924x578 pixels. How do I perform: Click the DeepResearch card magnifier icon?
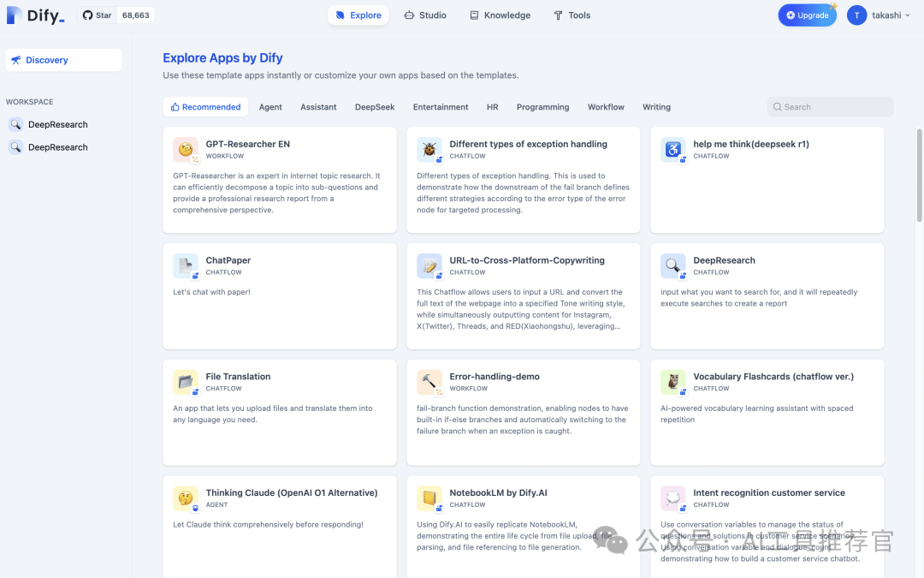673,265
